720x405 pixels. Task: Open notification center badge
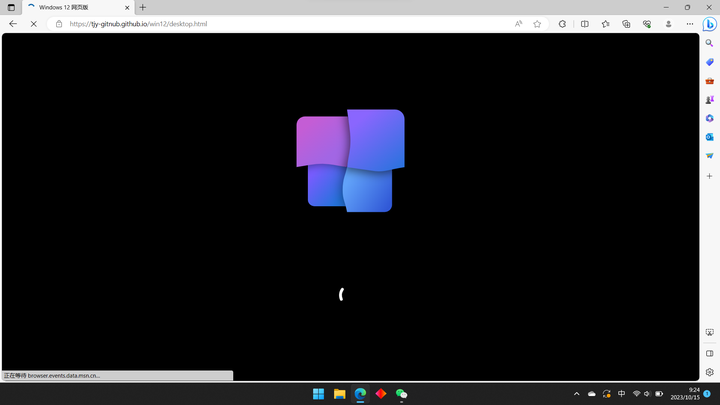[x=707, y=394]
